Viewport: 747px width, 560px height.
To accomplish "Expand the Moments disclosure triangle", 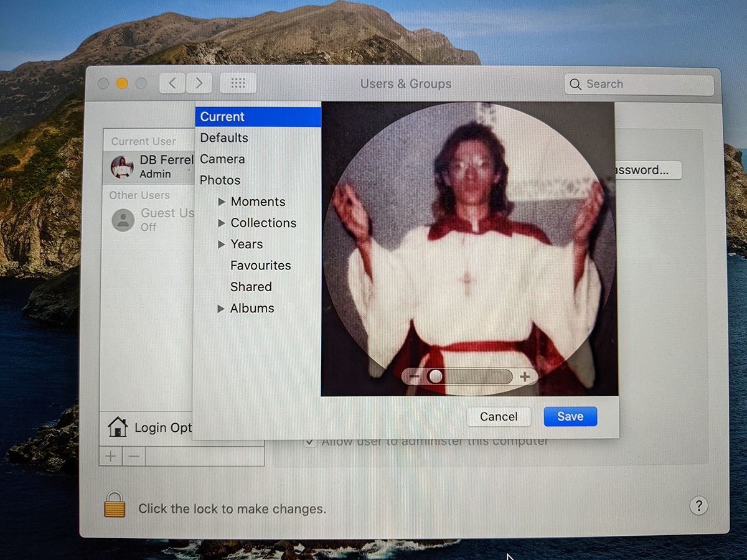I will point(221,202).
